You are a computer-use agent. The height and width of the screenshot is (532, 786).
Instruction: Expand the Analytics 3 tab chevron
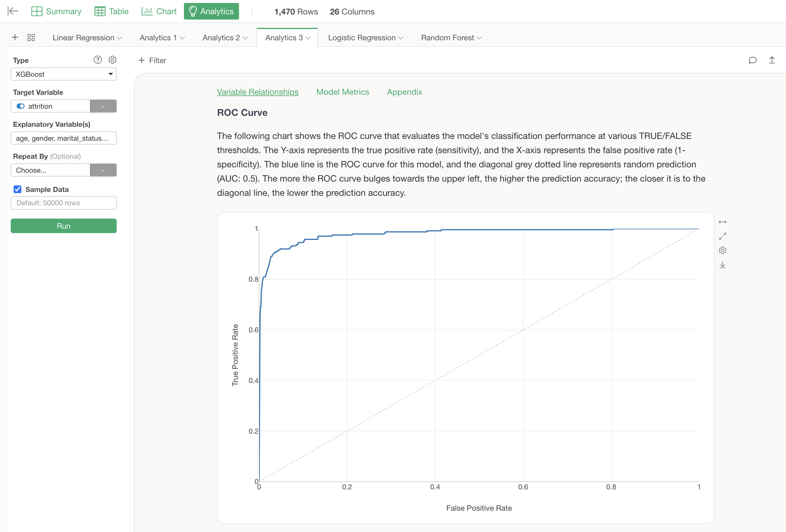coord(308,38)
